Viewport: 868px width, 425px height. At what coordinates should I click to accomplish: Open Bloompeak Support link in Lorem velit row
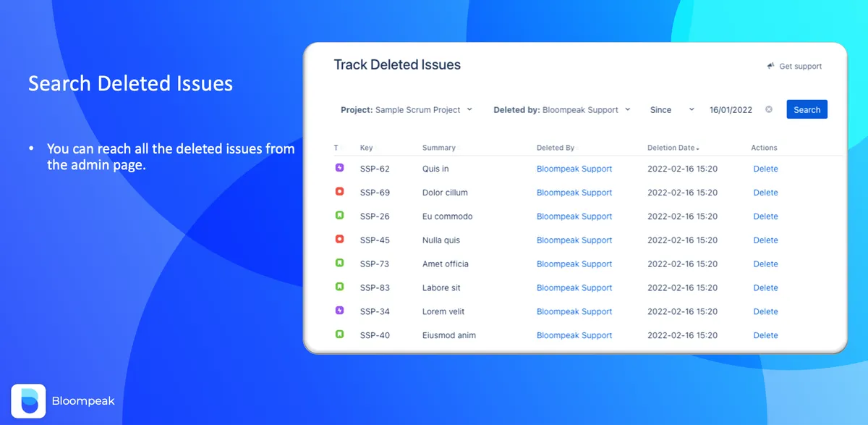574,311
